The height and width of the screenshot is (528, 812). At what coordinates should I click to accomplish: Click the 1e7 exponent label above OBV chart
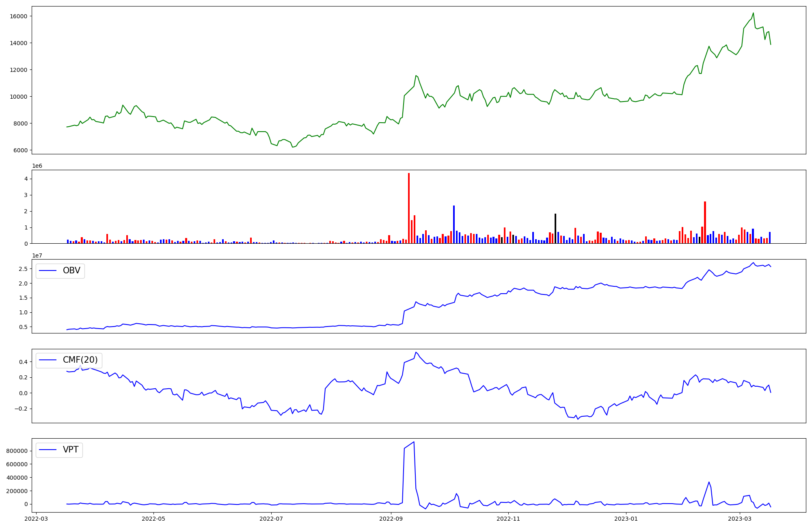click(37, 255)
